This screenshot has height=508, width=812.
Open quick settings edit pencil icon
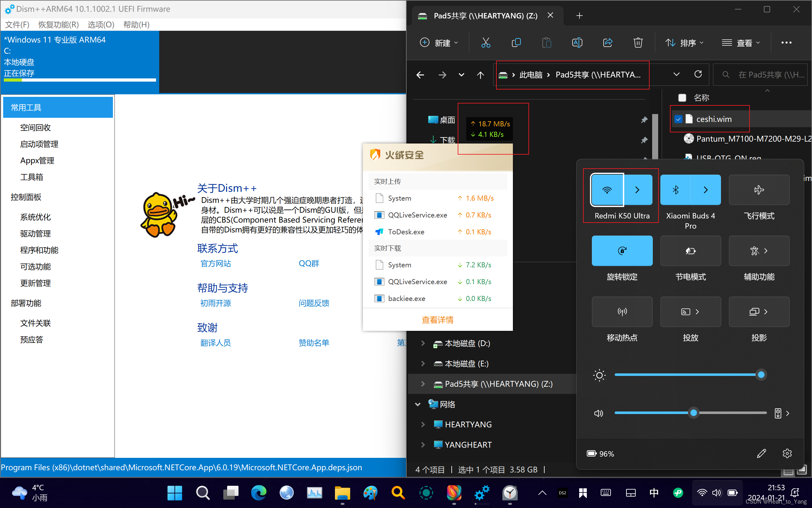tap(761, 454)
